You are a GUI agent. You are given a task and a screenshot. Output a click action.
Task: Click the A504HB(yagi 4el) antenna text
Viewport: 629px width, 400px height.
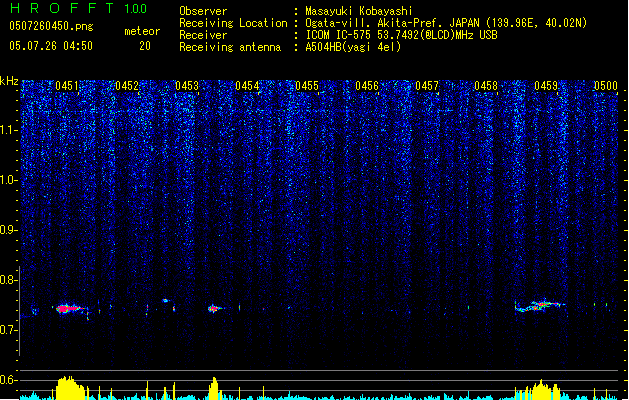click(x=353, y=47)
